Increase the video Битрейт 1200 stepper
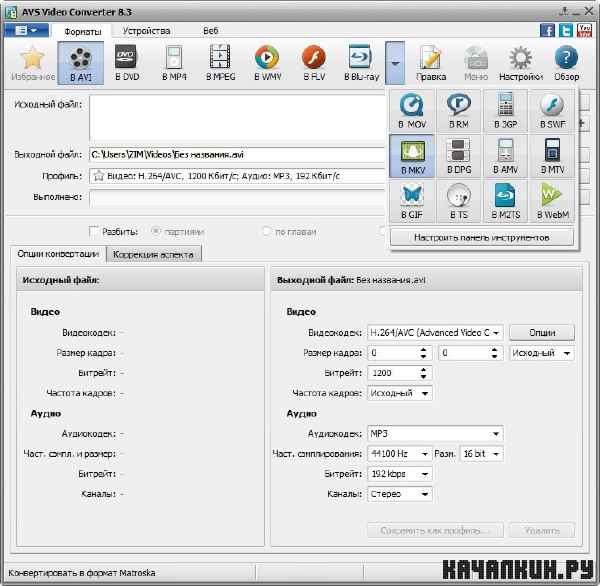Screen dimensions: 600x586 (x=423, y=370)
